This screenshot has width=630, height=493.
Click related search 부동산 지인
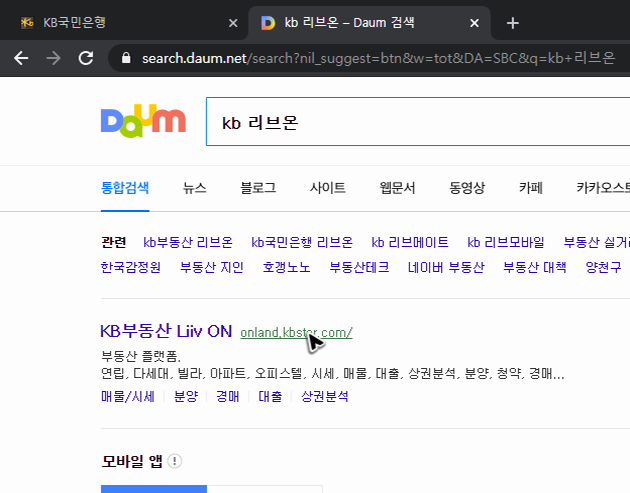(x=212, y=267)
